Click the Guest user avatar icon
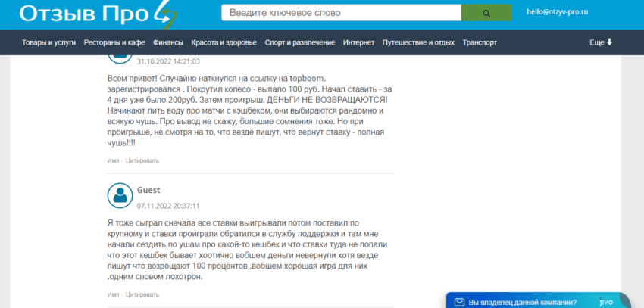This screenshot has width=644, height=308. (x=120, y=196)
